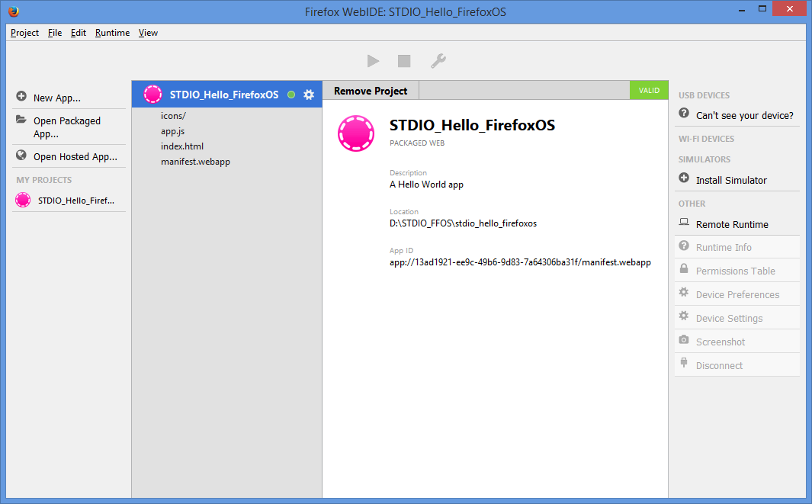Click location path D:\STDIO_FFOS\stdio_hello_firefoxos
Screen dimensions: 812x504
click(463, 223)
